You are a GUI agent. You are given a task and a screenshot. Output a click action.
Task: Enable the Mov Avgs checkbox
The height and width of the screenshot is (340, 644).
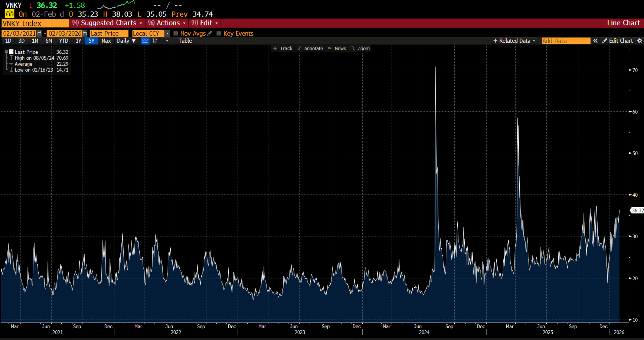(x=176, y=33)
